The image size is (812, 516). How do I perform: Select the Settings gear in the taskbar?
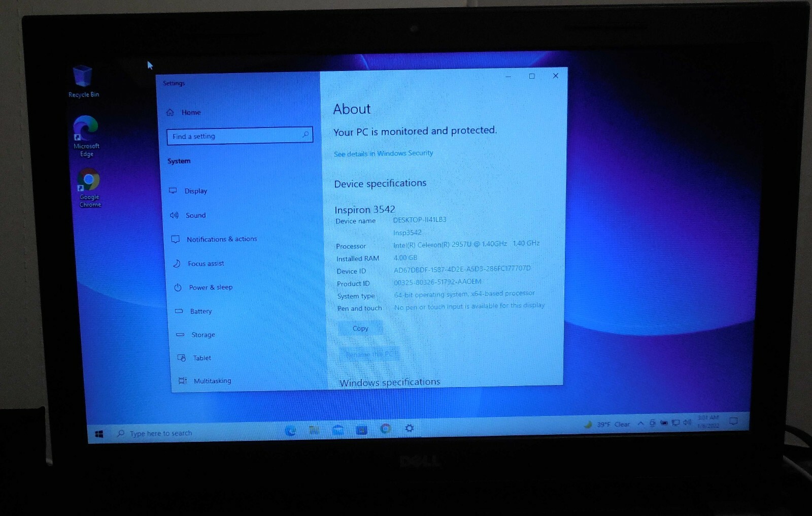(410, 428)
